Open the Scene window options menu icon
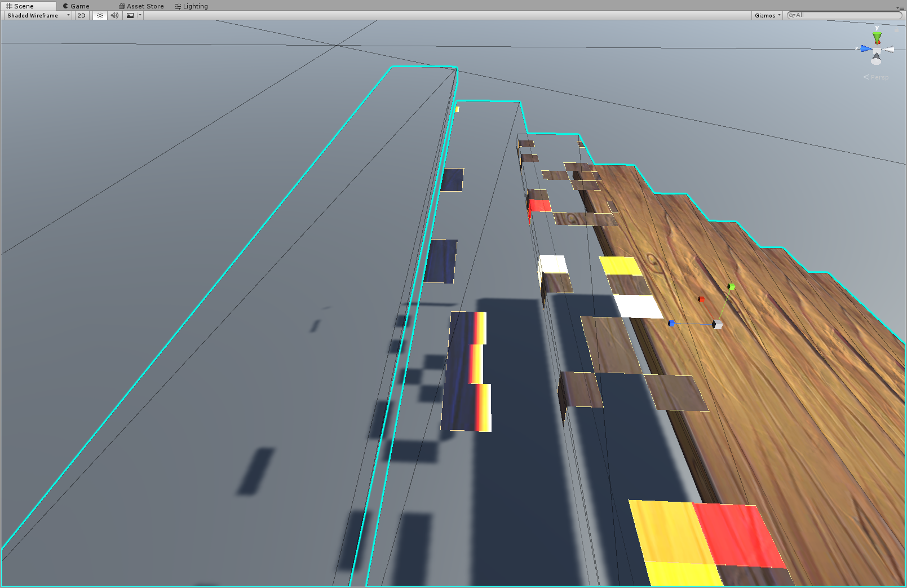 pos(900,7)
